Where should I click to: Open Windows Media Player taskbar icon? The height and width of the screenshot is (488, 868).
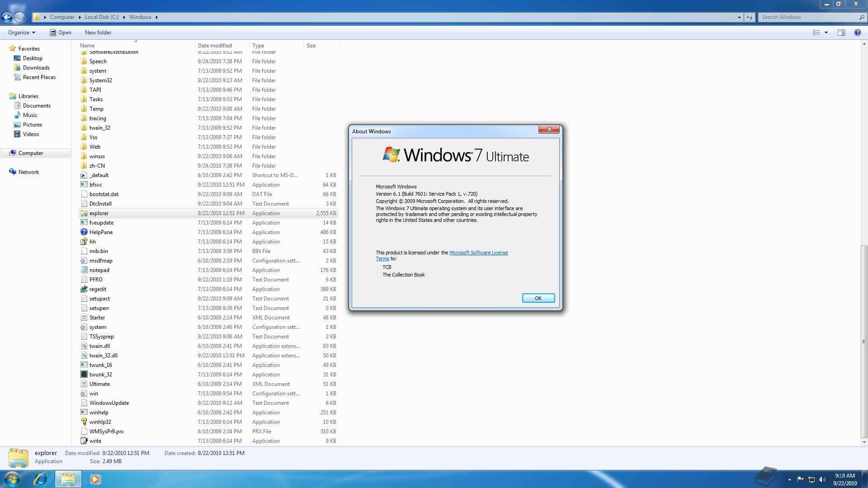(x=95, y=479)
